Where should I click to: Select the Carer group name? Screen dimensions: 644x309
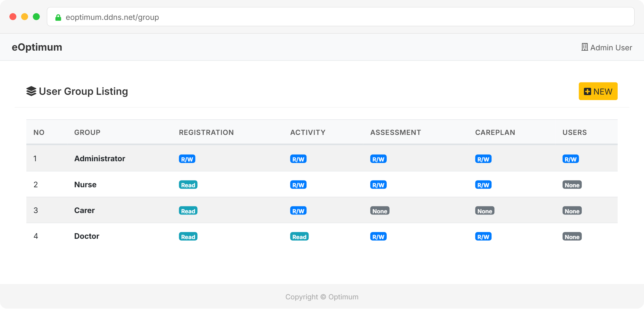[x=84, y=210]
